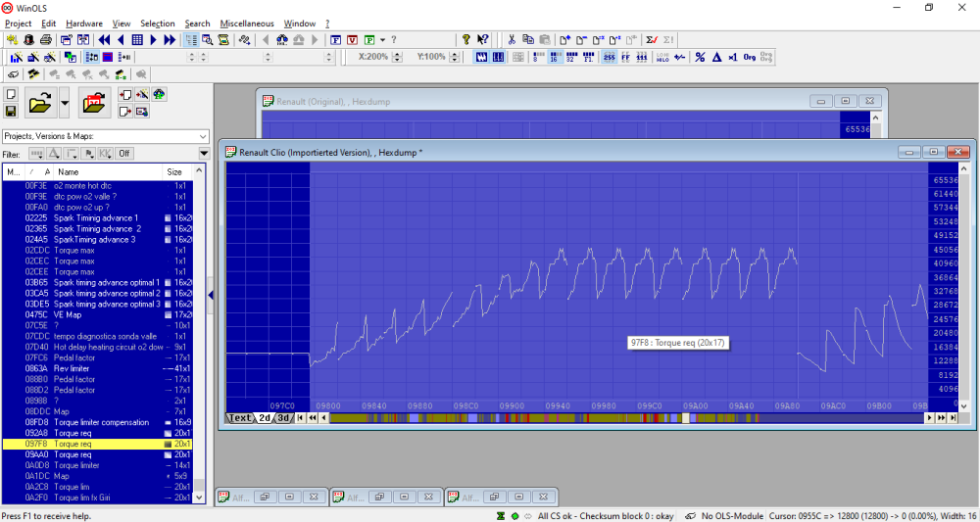Click the red V button in the toolbar
980x522 pixels.
pyautogui.click(x=353, y=39)
